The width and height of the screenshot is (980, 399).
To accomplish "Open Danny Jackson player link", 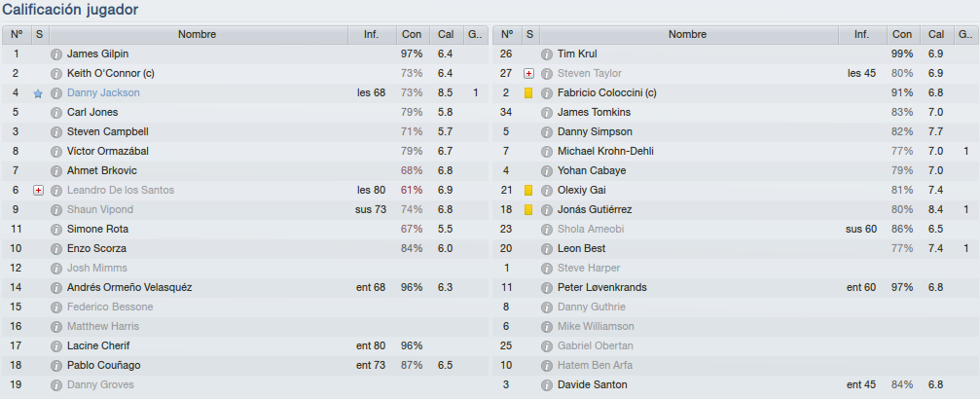I will pos(104,93).
